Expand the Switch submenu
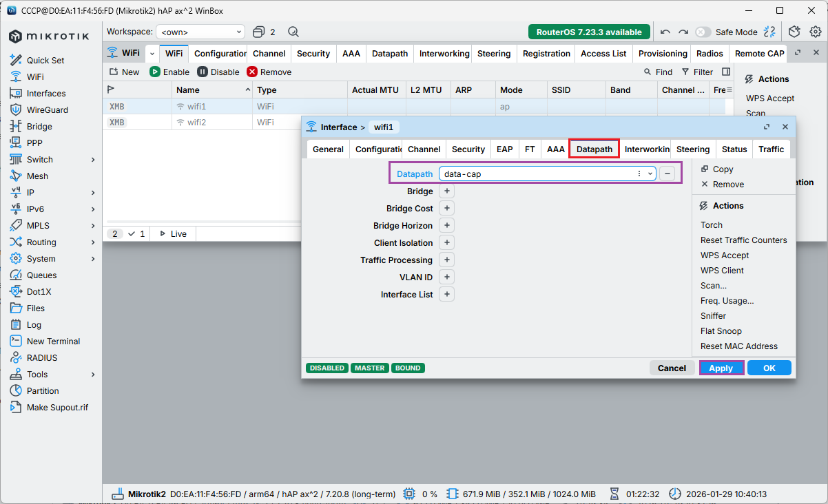 pos(93,160)
